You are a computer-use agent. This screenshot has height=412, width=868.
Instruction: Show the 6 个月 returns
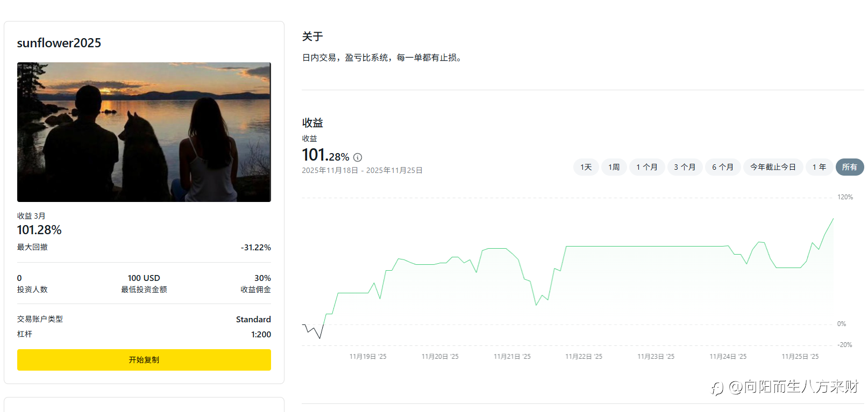click(723, 167)
